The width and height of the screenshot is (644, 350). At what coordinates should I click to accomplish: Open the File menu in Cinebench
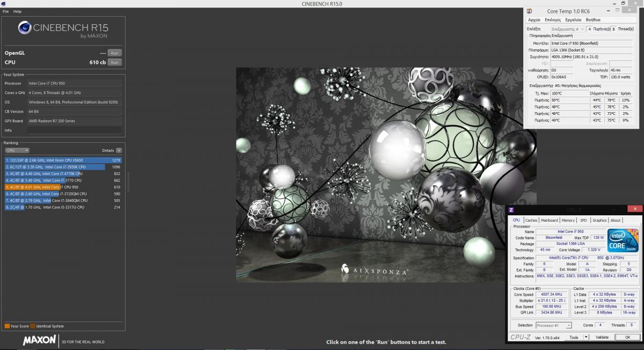[5, 11]
